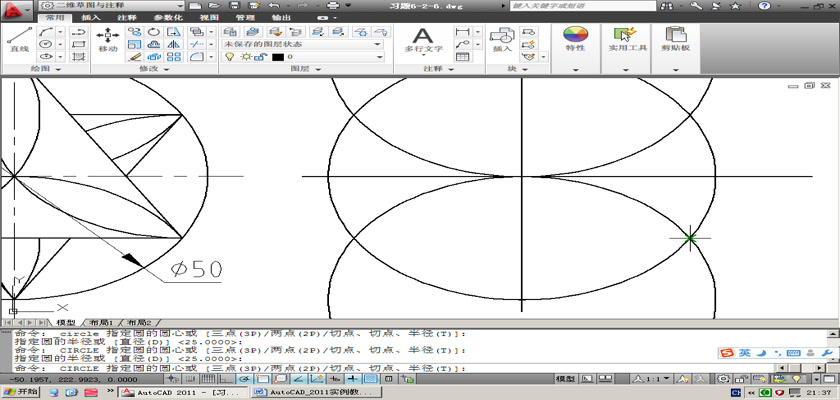Viewport: 840px width, 400px height.
Task: Switch to the 布局2 layout tab
Action: [138, 323]
